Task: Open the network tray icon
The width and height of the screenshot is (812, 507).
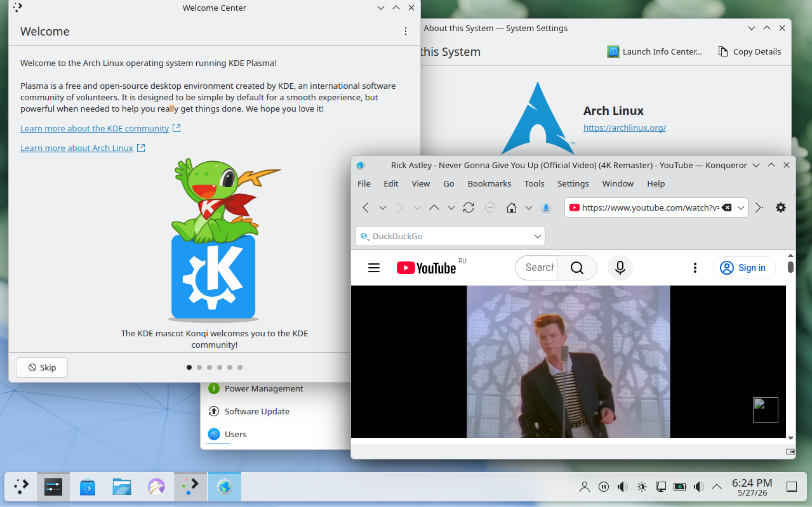Action: click(x=661, y=487)
